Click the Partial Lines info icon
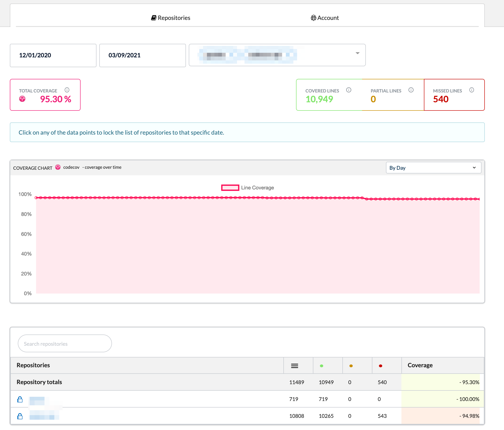The image size is (504, 430). [411, 90]
